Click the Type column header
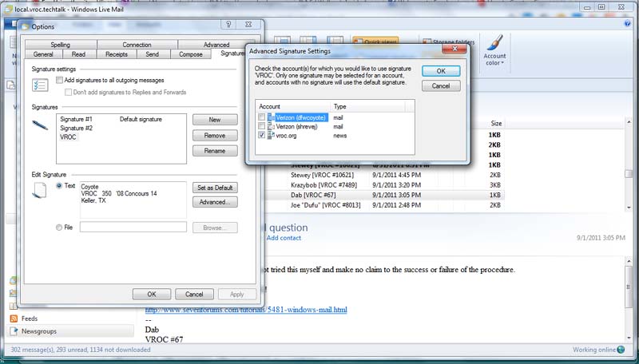Image resolution: width=639 pixels, height=364 pixels. [x=367, y=106]
